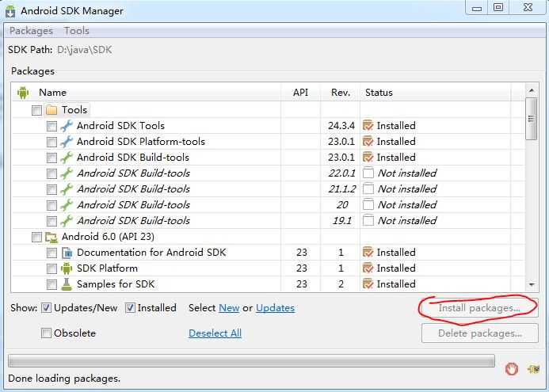The image size is (549, 392).
Task: Click the Tools folder icon
Action: click(51, 110)
